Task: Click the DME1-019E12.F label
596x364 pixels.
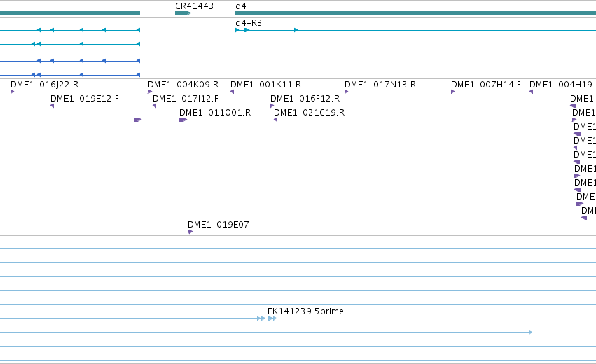Action: [x=84, y=99]
